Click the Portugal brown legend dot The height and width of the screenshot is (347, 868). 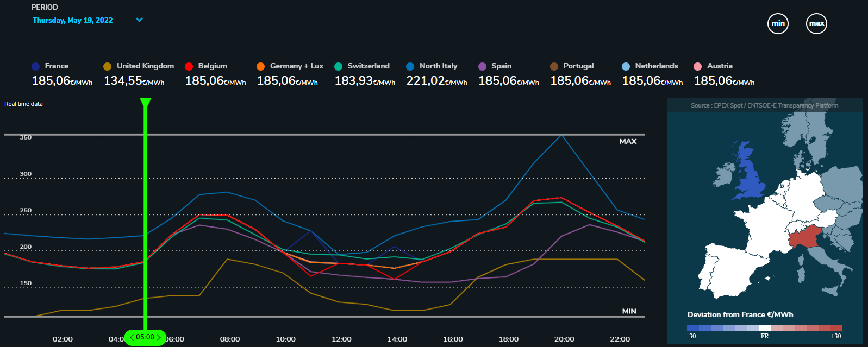(554, 66)
